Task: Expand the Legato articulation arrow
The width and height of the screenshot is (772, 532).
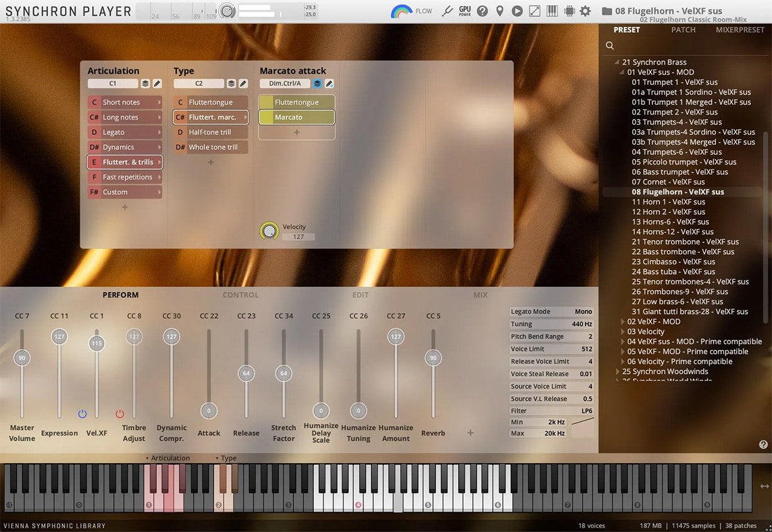Action: [x=159, y=133]
